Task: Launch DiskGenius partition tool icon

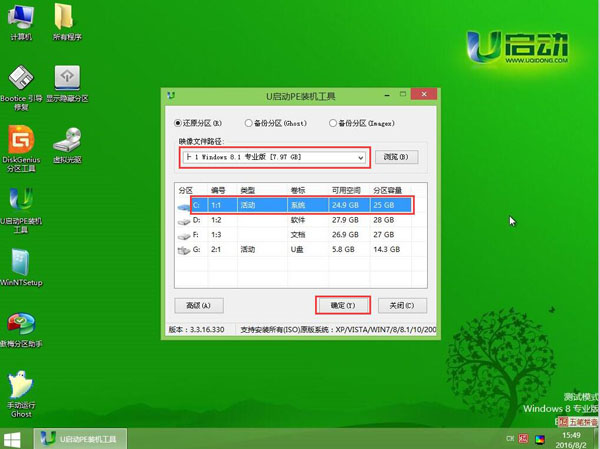Action: pyautogui.click(x=21, y=149)
